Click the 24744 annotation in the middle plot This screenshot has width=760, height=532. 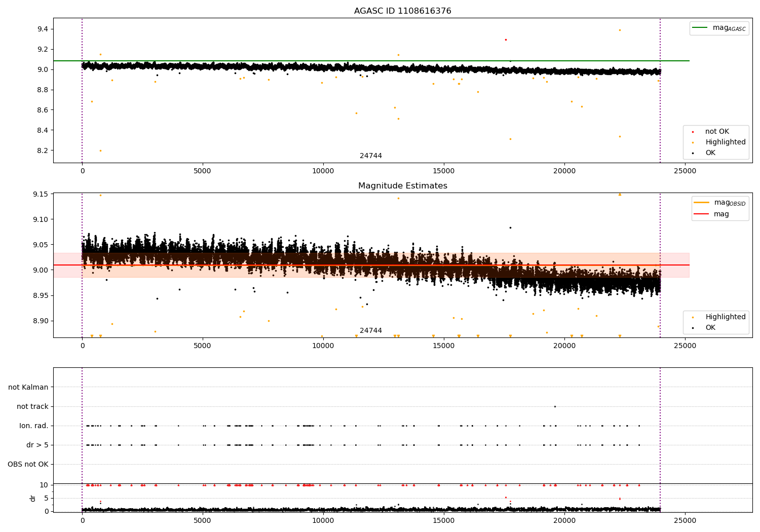[x=371, y=331]
